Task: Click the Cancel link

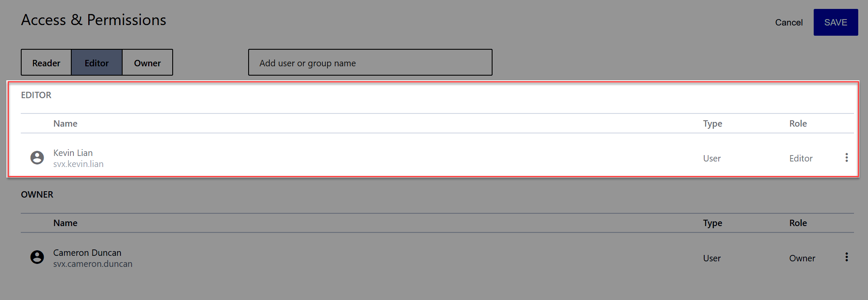Action: click(x=788, y=23)
